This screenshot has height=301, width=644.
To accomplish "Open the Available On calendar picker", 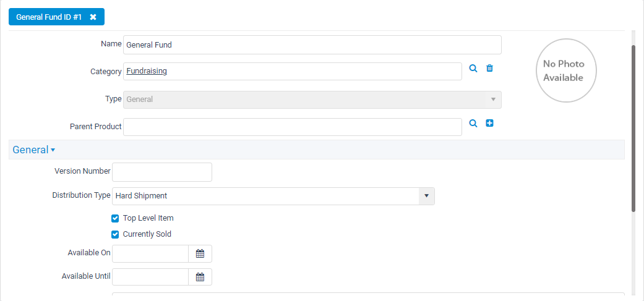I will [x=200, y=254].
